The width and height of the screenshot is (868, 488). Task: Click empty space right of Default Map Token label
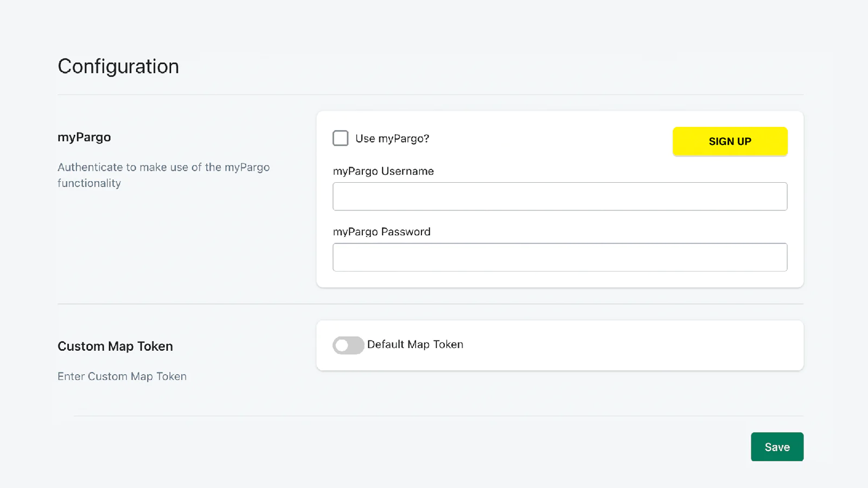(x=624, y=345)
